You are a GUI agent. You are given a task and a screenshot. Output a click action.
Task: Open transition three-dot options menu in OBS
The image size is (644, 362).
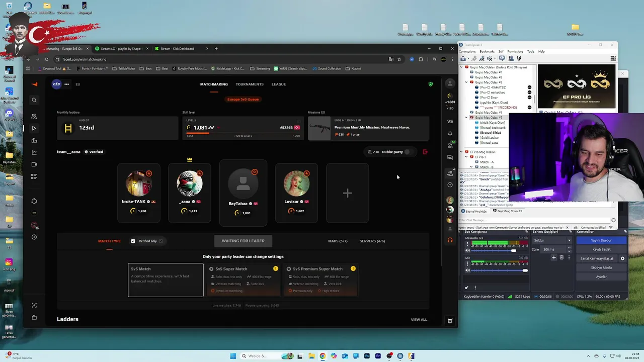[x=569, y=257]
